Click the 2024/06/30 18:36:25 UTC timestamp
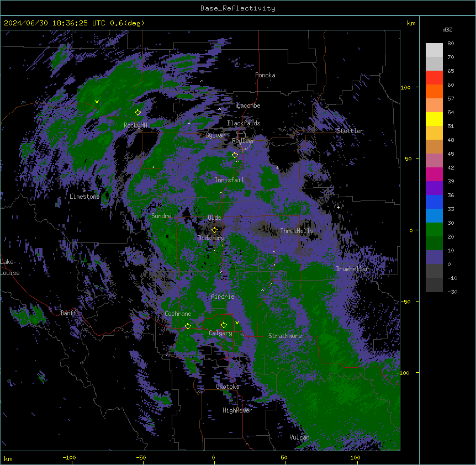Viewport: 476px width, 465px height. click(55, 23)
